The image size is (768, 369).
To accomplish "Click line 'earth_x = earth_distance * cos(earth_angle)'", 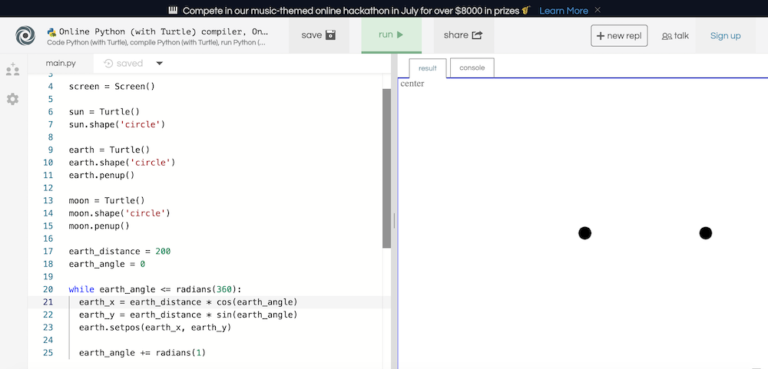I will pos(188,302).
